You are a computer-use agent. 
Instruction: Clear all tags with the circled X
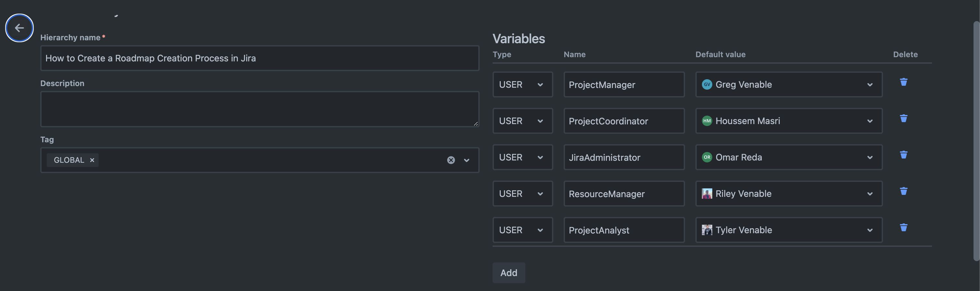451,160
